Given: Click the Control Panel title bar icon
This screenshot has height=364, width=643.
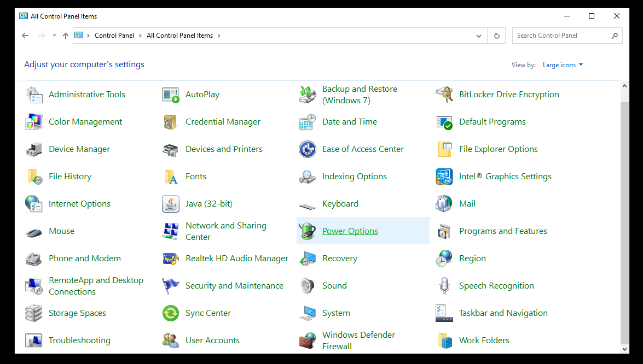Looking at the screenshot, I should [x=24, y=16].
